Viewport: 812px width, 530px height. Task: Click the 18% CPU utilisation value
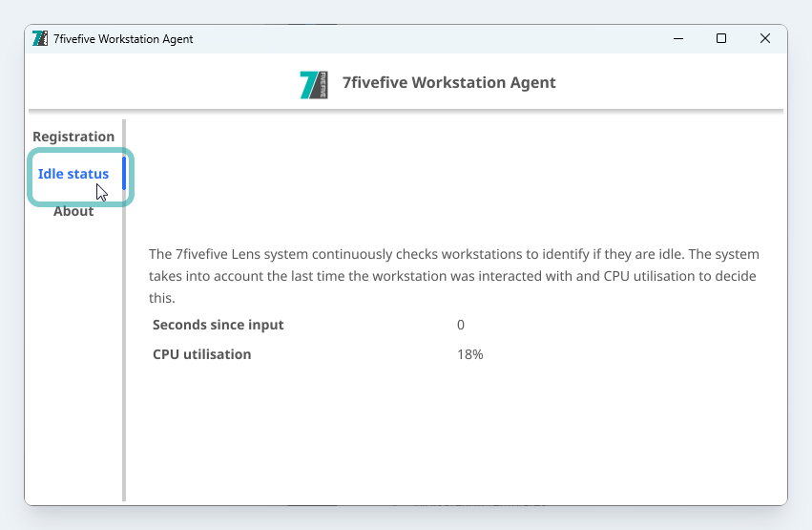[470, 354]
